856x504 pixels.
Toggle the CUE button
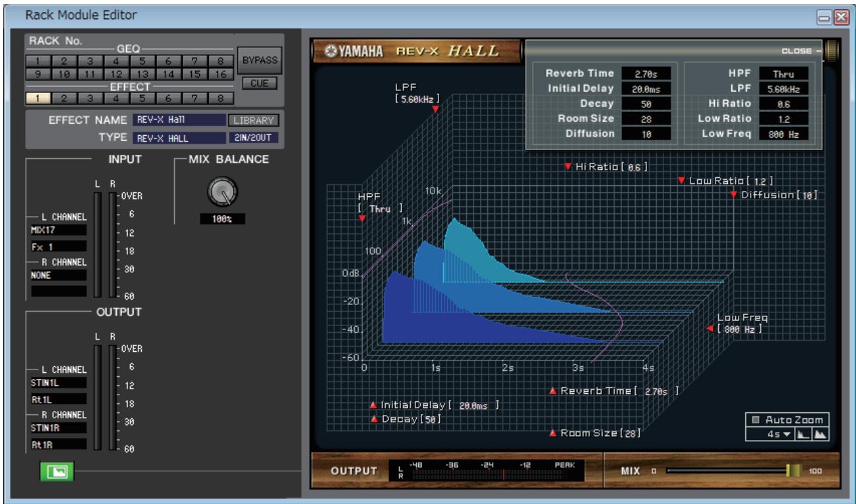point(260,84)
